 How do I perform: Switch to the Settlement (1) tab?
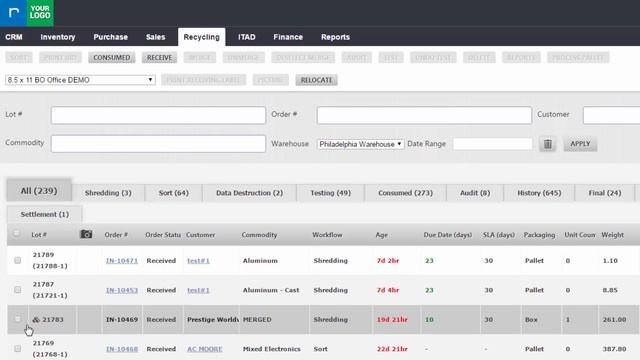click(x=45, y=214)
